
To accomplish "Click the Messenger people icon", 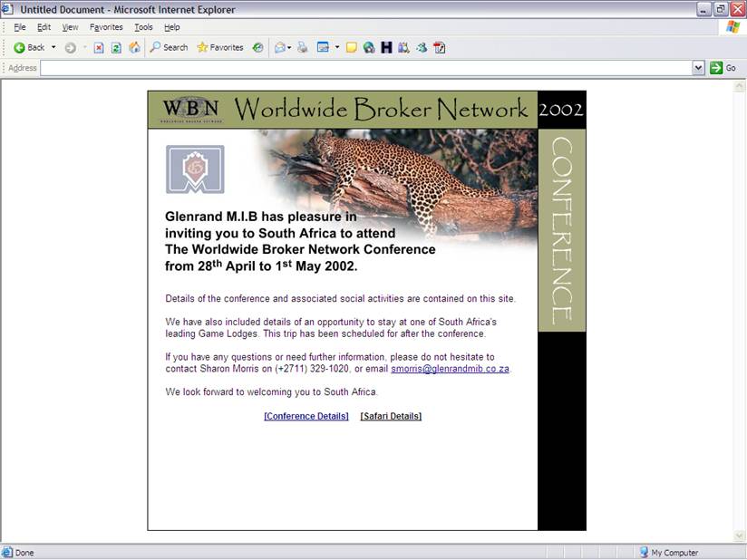I will click(422, 47).
